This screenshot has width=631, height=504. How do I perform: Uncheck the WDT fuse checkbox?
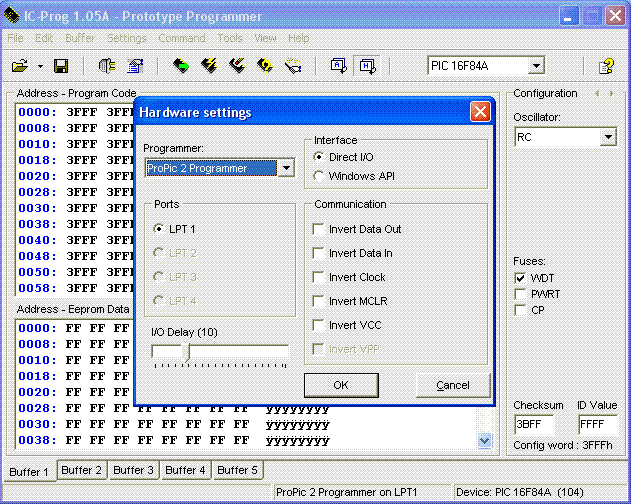(520, 278)
